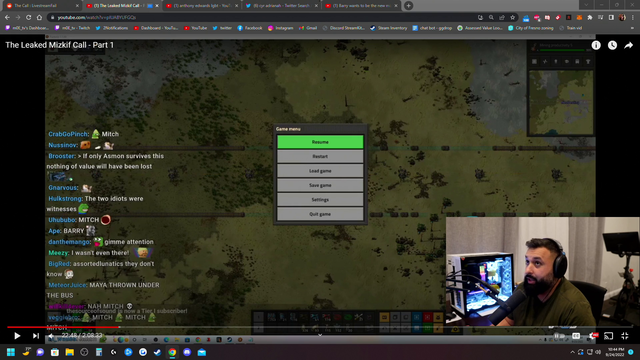Image resolution: width=640 pixels, height=360 pixels.
Task: Click the Load game button
Action: coord(320,171)
